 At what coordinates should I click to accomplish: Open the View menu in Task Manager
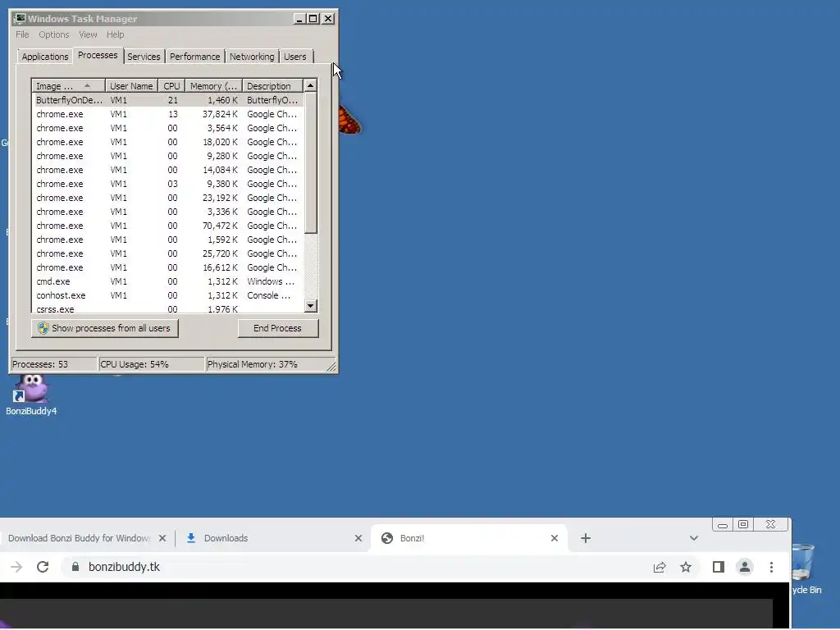88,34
